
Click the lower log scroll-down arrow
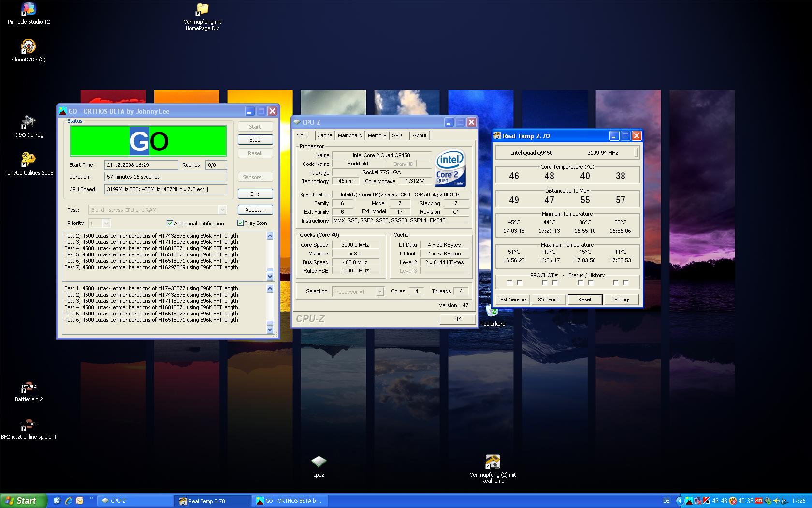coord(270,329)
